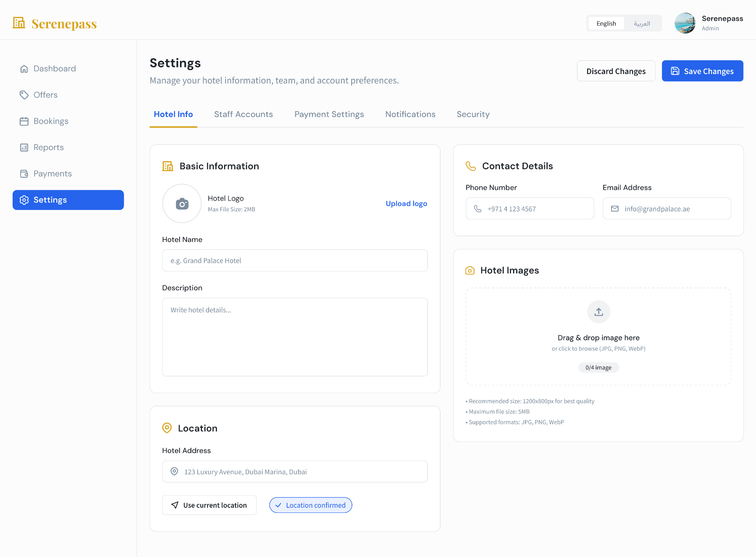Viewport: 756px width, 557px height.
Task: Switch language to English
Action: click(606, 23)
